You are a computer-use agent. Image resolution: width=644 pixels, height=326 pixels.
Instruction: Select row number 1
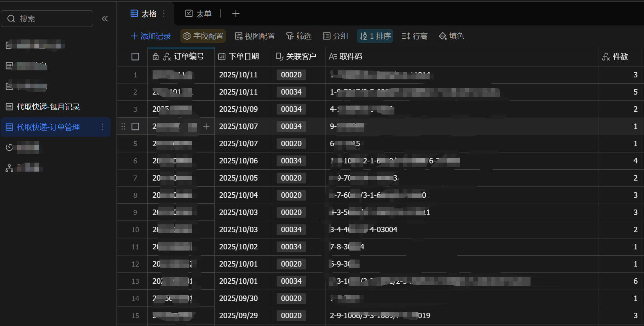coord(135,75)
